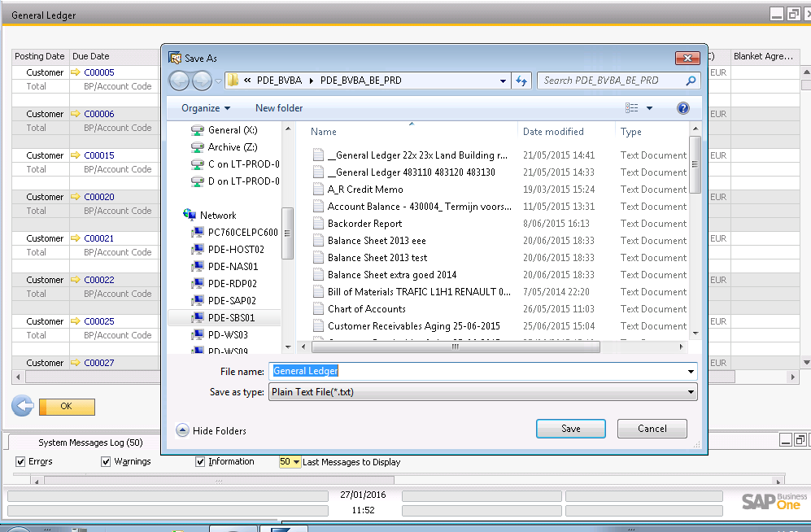Click the yellow link arrow next to C00005
Image resolution: width=811 pixels, height=532 pixels.
click(76, 72)
